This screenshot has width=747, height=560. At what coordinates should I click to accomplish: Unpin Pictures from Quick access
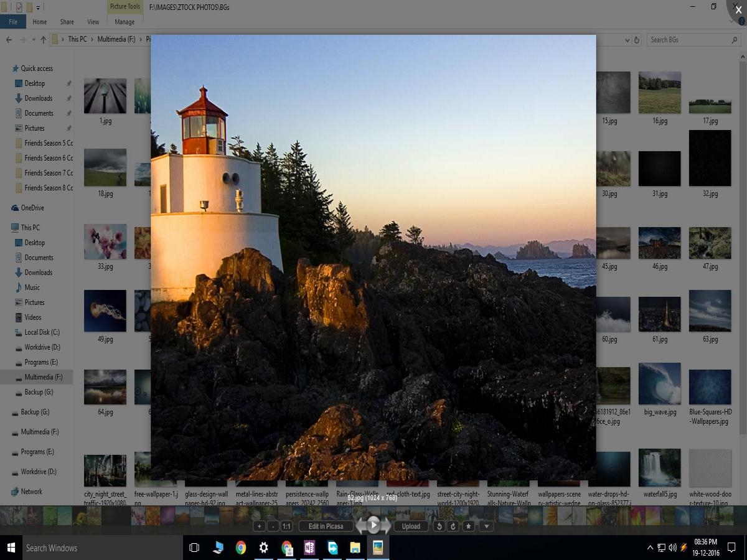[x=68, y=128]
